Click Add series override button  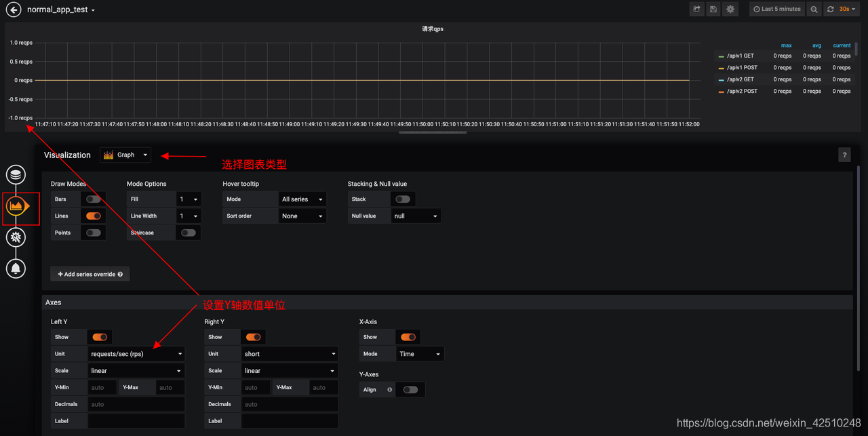click(90, 274)
